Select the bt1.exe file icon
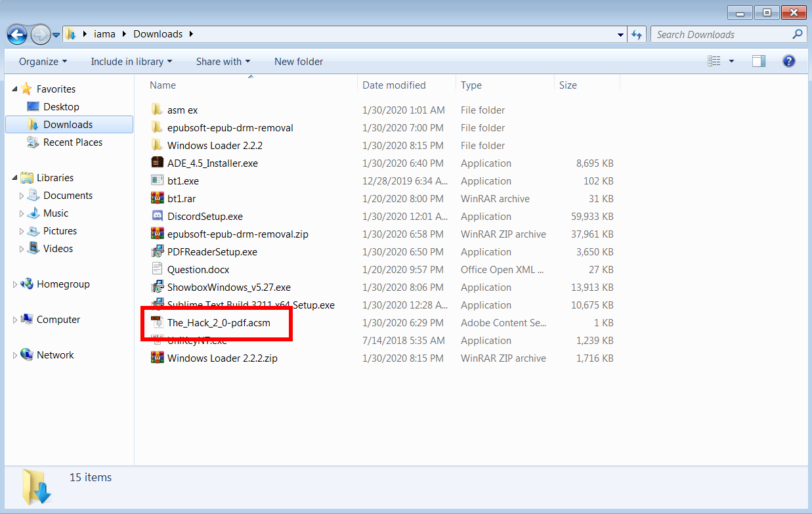This screenshot has width=812, height=514. tap(157, 181)
